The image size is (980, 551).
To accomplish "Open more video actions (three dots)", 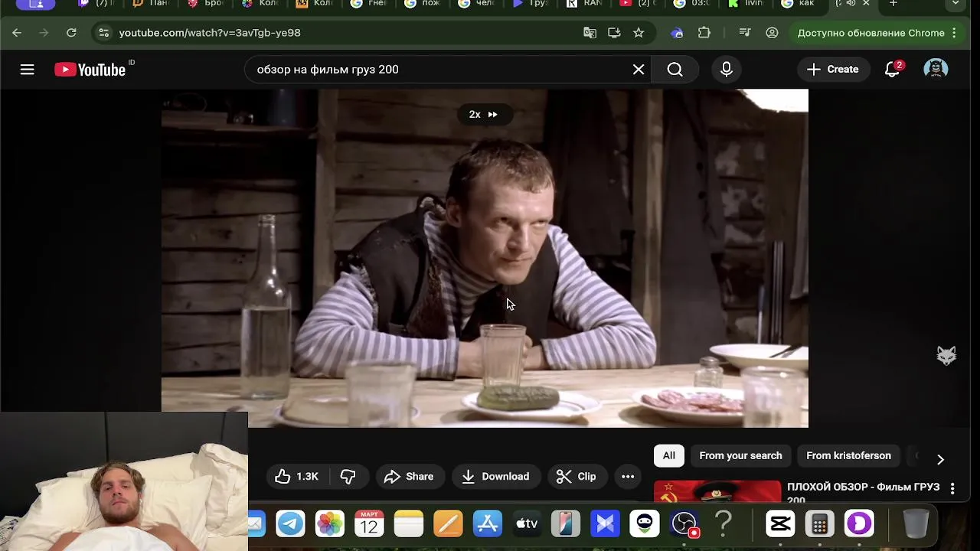I will coord(628,477).
